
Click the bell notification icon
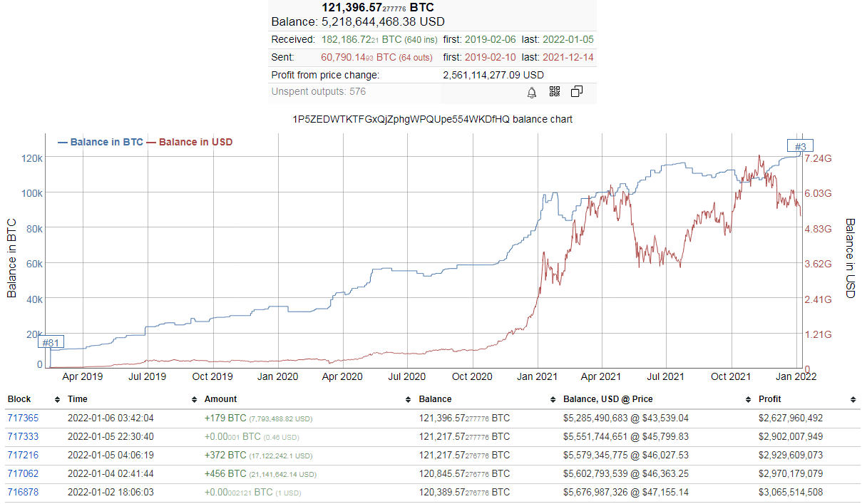(x=532, y=92)
